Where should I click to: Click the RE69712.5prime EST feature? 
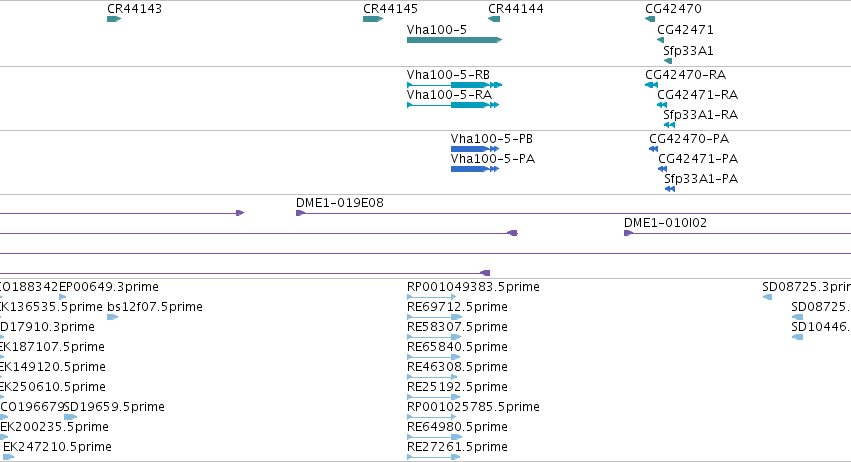pyautogui.click(x=434, y=317)
